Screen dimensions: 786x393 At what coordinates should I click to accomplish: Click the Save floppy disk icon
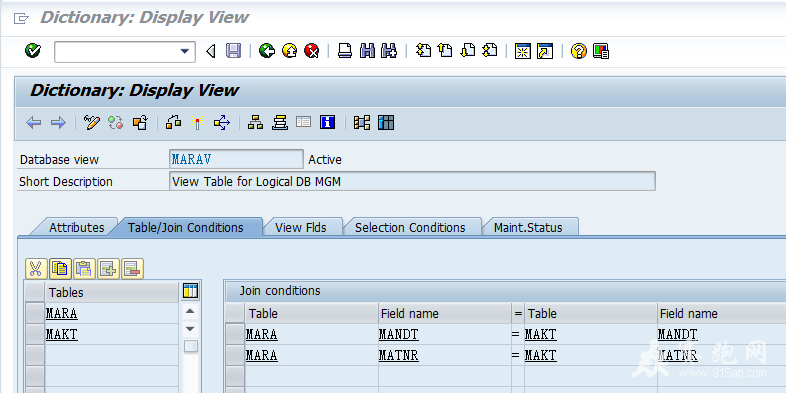pos(233,51)
